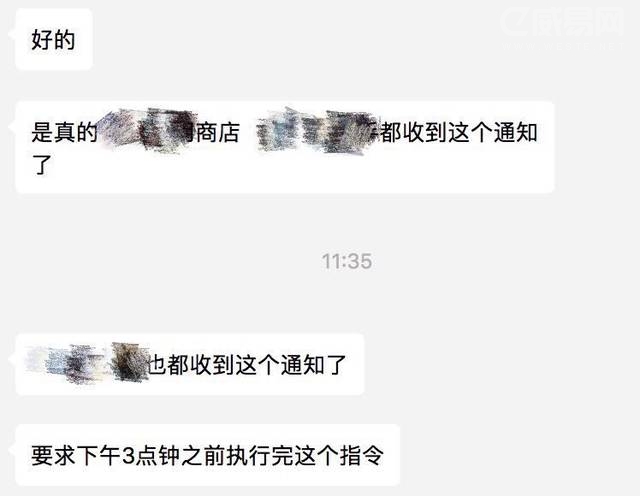
Task: Click the smudged redaction before "也都收到"
Action: click(87, 363)
